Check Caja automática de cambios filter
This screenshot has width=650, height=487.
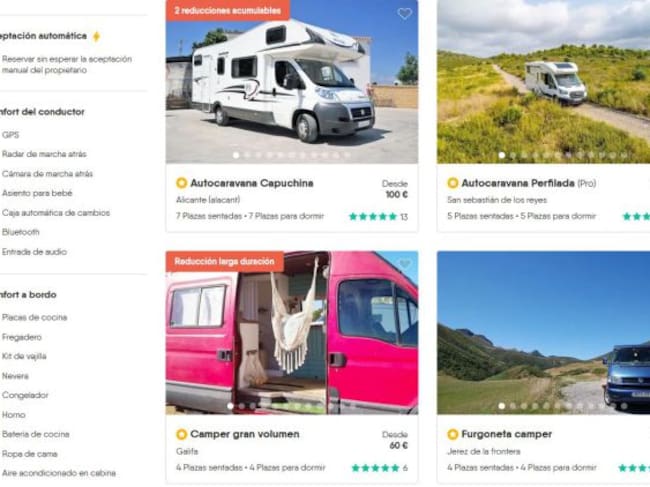(x=56, y=213)
